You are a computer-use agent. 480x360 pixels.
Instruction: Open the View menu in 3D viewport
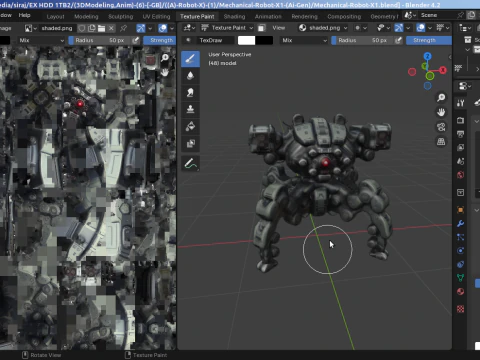[279, 28]
